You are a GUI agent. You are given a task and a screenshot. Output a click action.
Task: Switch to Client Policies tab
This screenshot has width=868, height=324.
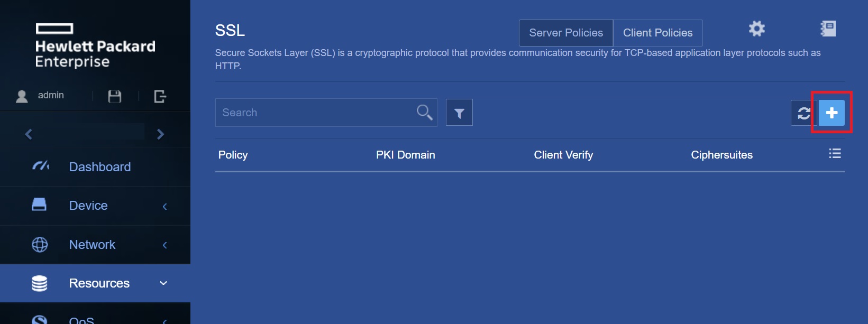(657, 33)
